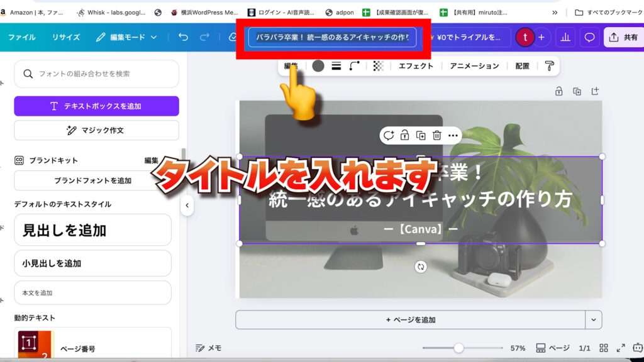
Task: Open the arrow beside ページを追加
Action: [x=593, y=319]
